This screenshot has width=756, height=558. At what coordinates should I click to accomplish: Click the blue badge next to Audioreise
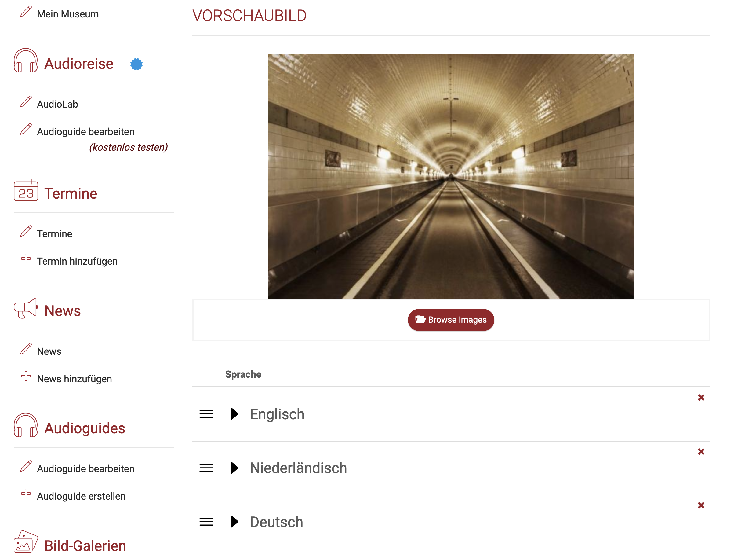click(x=137, y=64)
